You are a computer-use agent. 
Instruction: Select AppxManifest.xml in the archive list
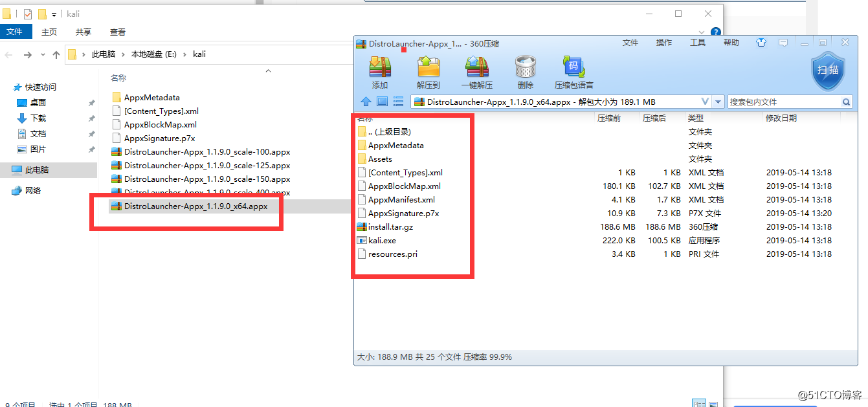(396, 200)
